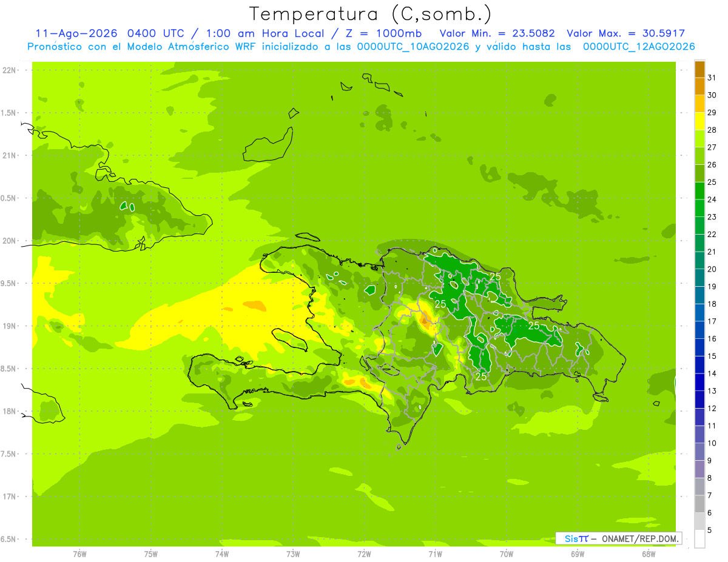Click the 68W longitude axis label

click(x=649, y=554)
